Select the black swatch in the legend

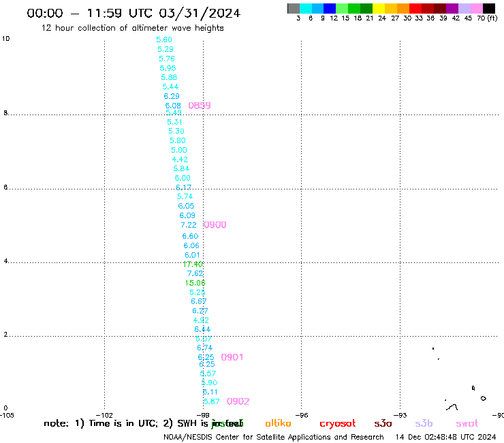click(489, 8)
